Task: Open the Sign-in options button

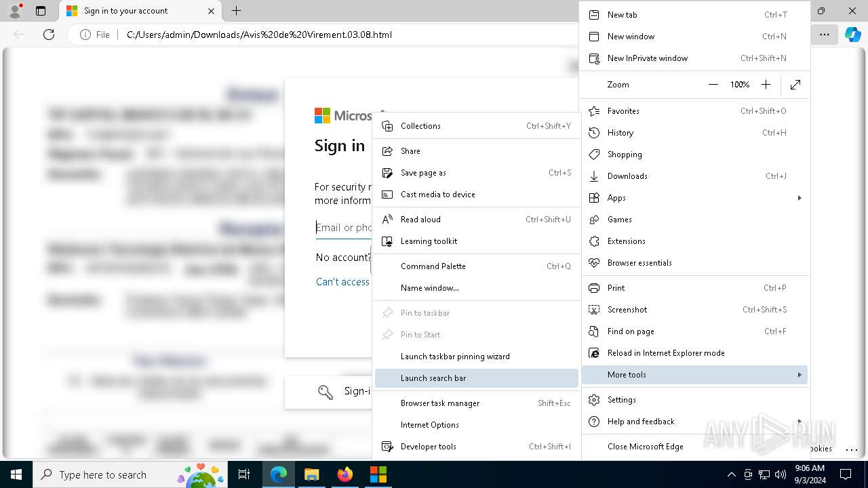Action: [329, 392]
